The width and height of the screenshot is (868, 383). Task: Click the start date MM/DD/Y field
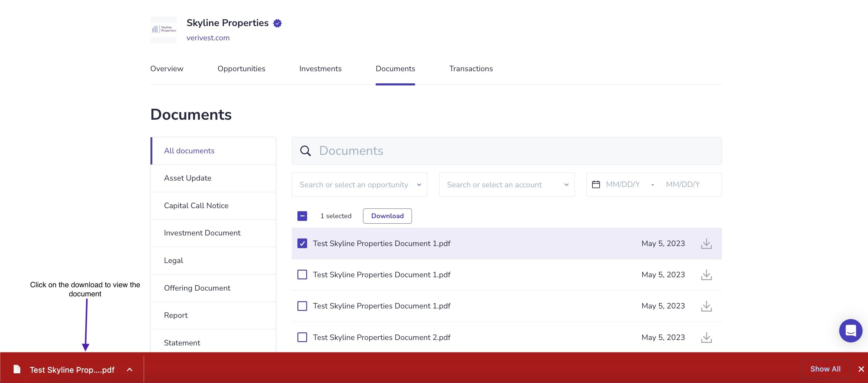pos(623,185)
